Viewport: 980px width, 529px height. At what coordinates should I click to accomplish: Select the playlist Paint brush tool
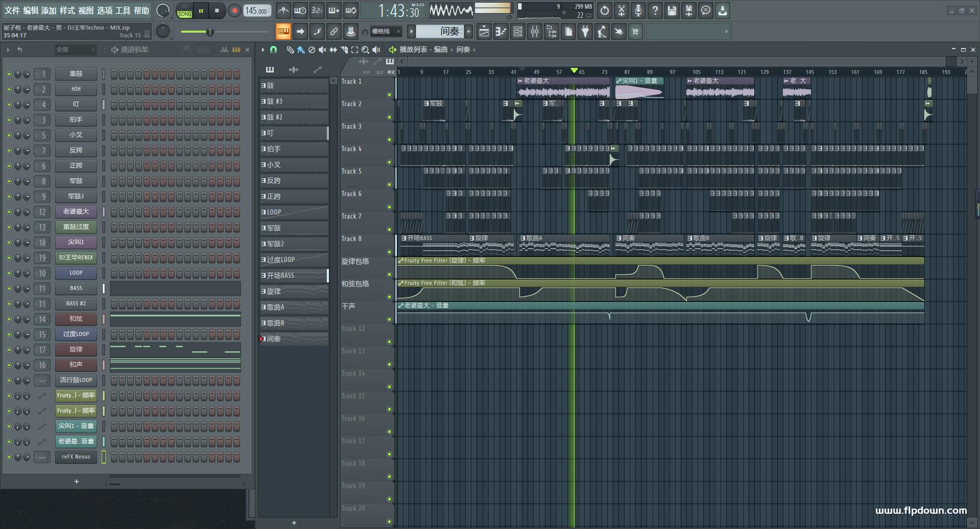tap(301, 50)
